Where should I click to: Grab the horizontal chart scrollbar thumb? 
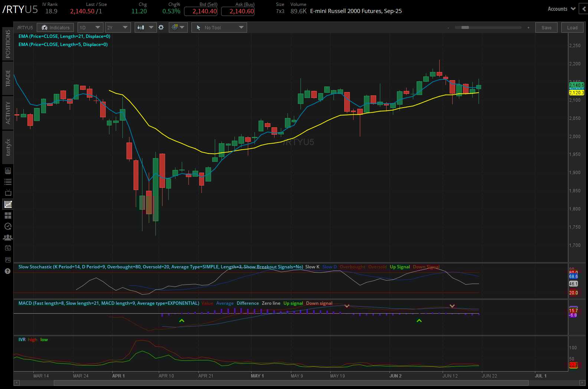coord(291,383)
